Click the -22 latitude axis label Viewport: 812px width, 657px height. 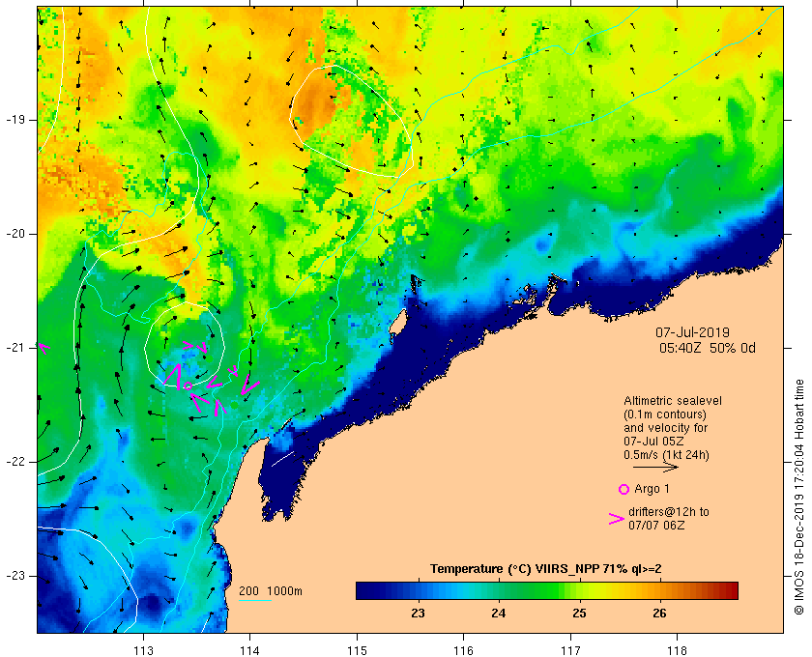pyautogui.click(x=14, y=462)
